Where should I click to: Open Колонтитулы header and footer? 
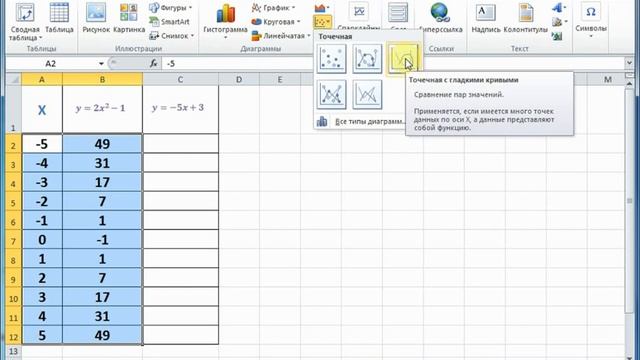point(526,18)
